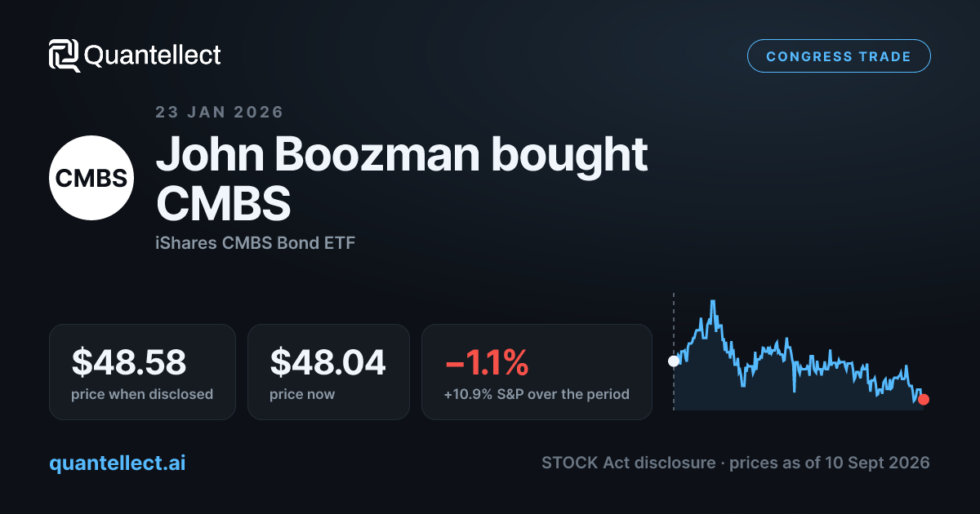Select the $48.04 price now card
Screen dimensions: 980x514
tap(328, 372)
